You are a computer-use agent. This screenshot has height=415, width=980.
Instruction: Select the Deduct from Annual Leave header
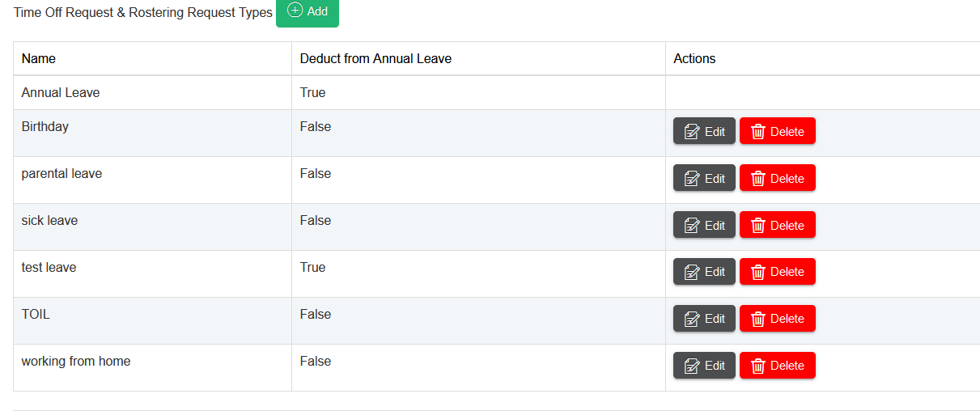[x=375, y=59]
